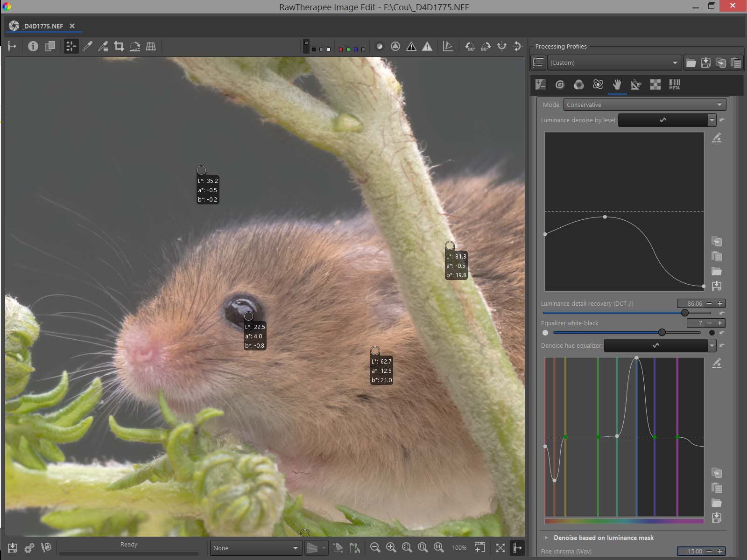Screen dimensions: 747x560
Task: Increase Luminance detail recovery with plus
Action: 720,303
